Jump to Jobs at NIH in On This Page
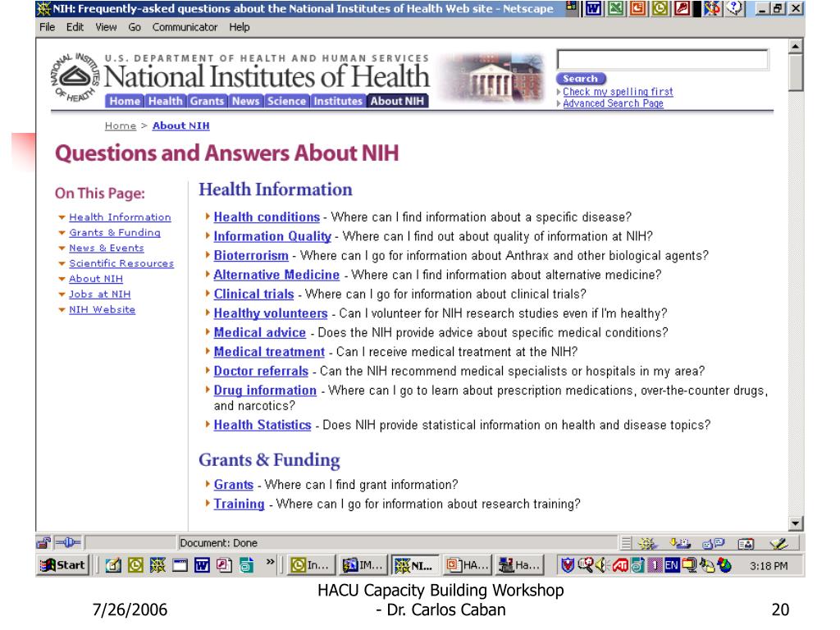This screenshot has width=840, height=630. tap(99, 294)
